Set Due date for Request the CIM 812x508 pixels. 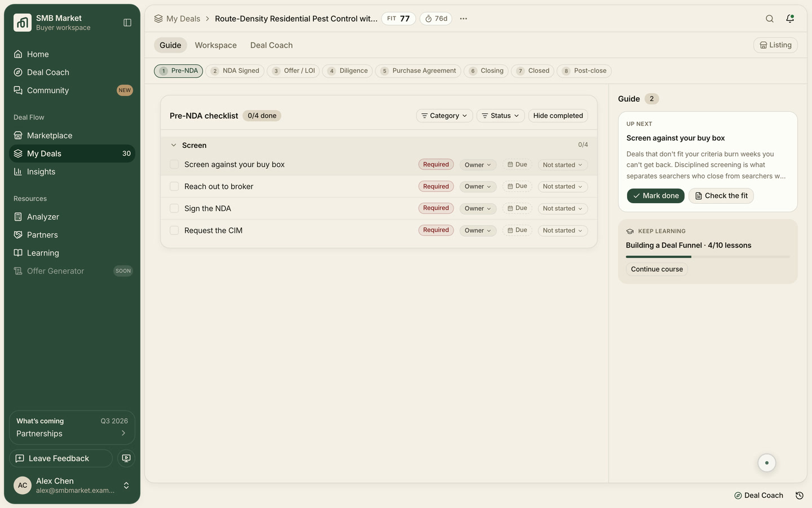[x=518, y=230]
